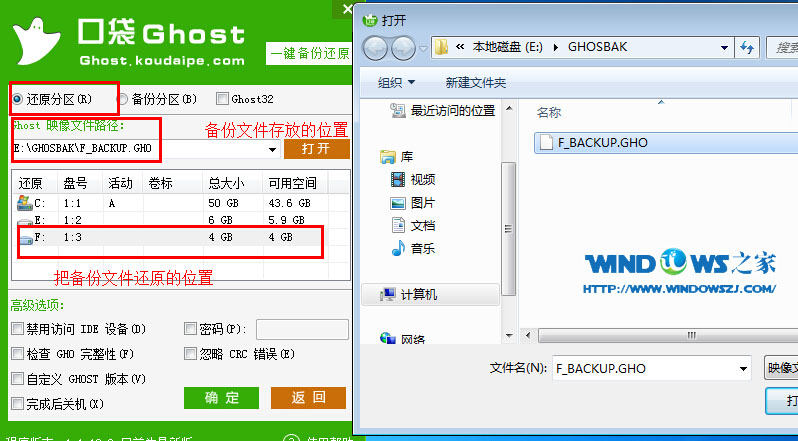
Task: Click the folder icon in address bar
Action: pyautogui.click(x=441, y=47)
